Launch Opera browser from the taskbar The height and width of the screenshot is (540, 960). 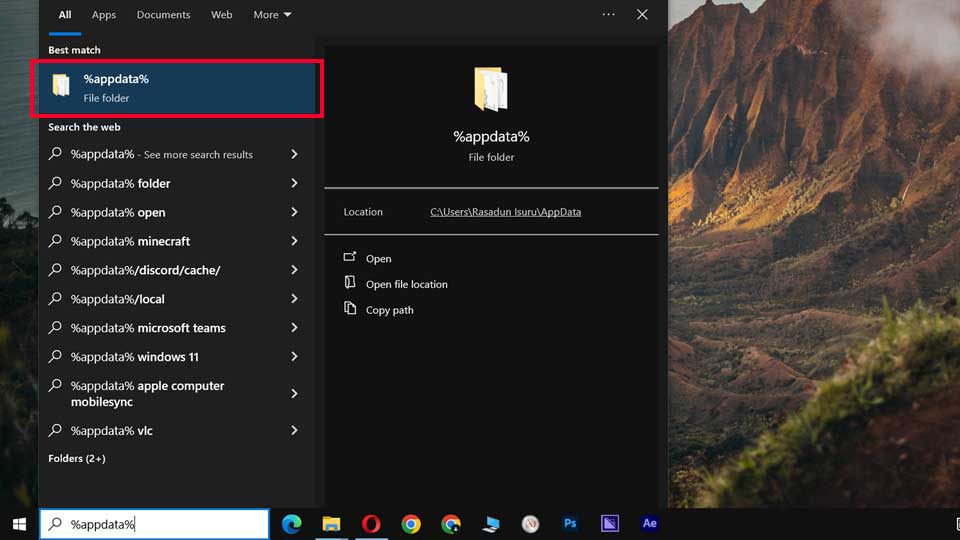(x=371, y=524)
